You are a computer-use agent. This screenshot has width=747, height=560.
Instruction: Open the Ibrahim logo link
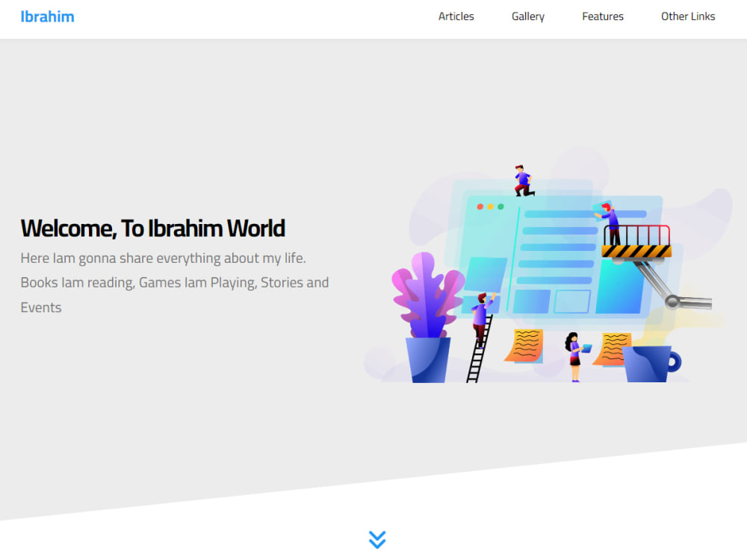(x=47, y=16)
